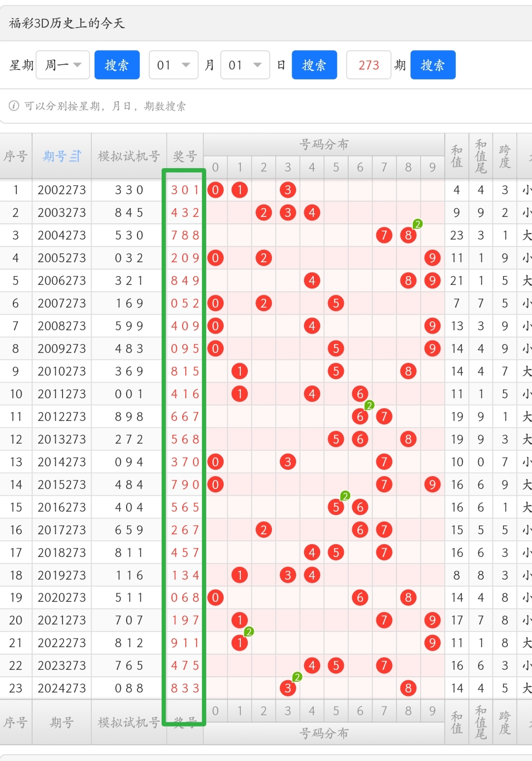Select issue number 2002273

[x=62, y=190]
